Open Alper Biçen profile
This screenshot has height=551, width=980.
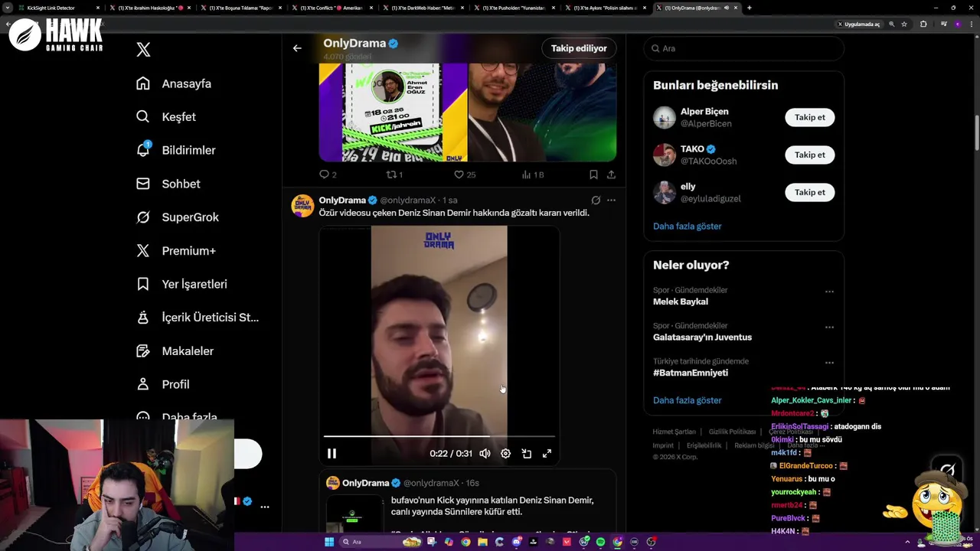tap(704, 112)
